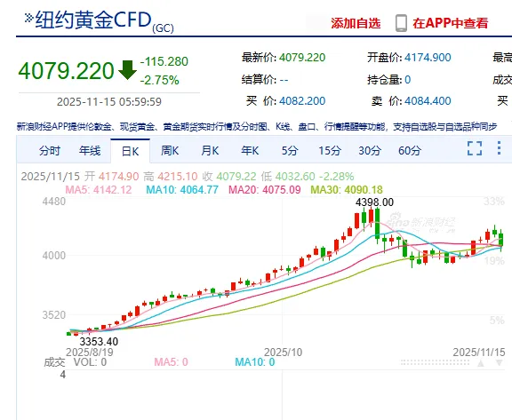This screenshot has width=512, height=420.
Task: Click the MA5: 4142.12 indicator label
Action: (x=99, y=190)
